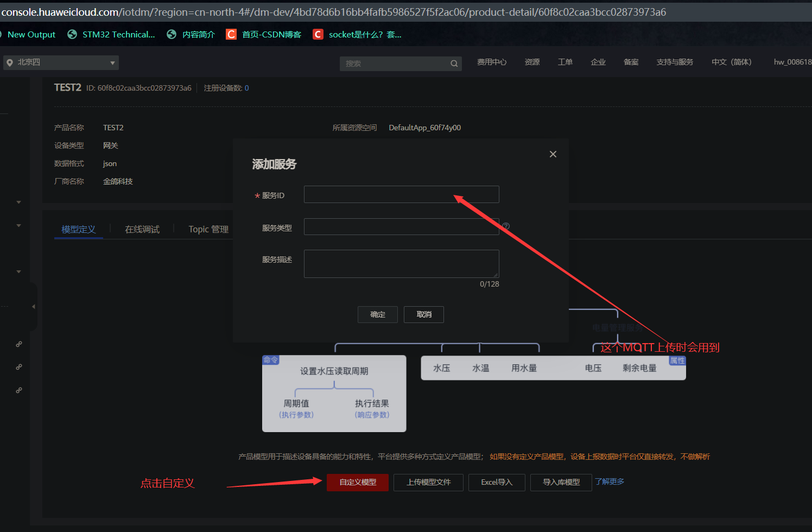Switch to the 在线调试 tab
Screen dimensions: 812x532
point(142,229)
